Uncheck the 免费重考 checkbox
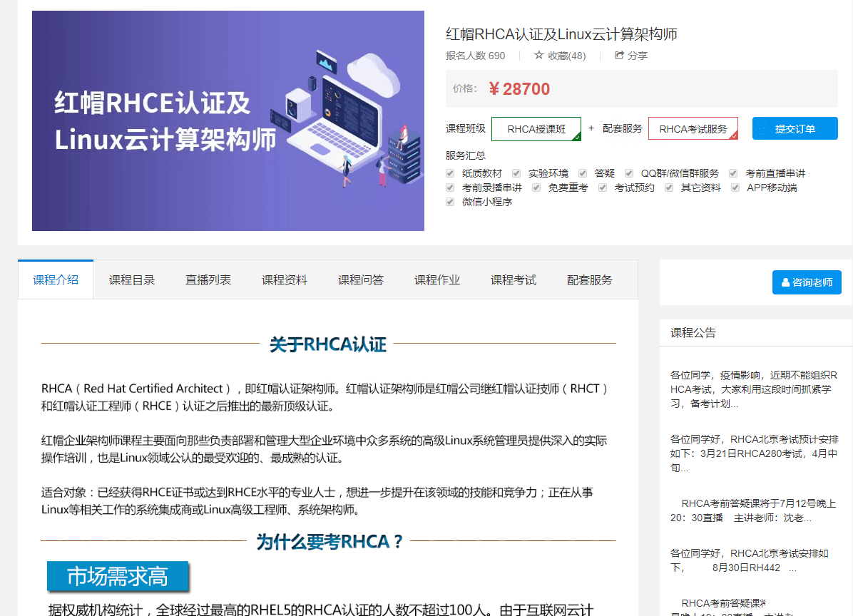 [x=536, y=188]
